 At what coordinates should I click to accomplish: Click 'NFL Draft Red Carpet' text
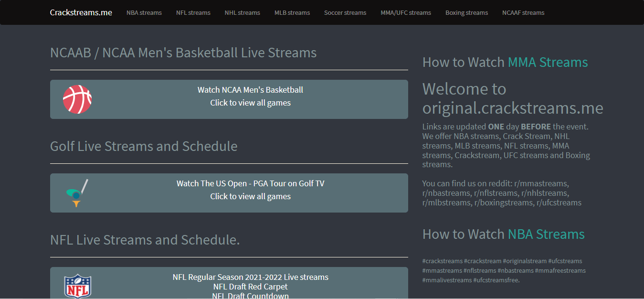[251, 287]
